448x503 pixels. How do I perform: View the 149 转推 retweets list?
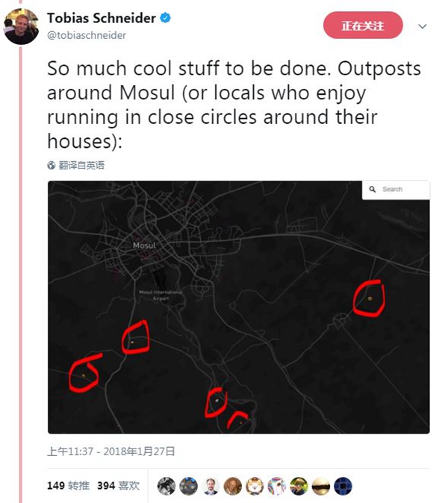pyautogui.click(x=69, y=486)
